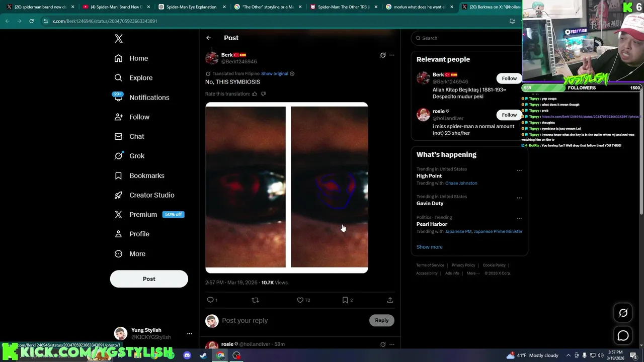The image size is (644, 362).
Task: Open options for Pearl Harbor trend
Action: pos(519,219)
